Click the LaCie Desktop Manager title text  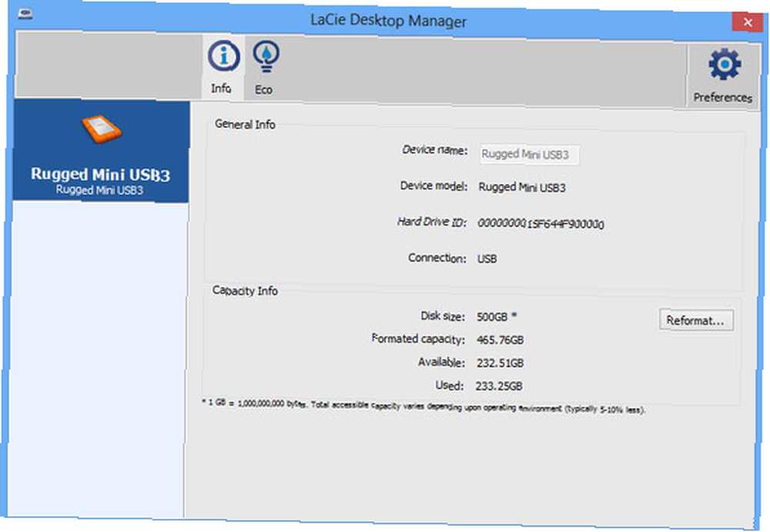click(x=388, y=21)
